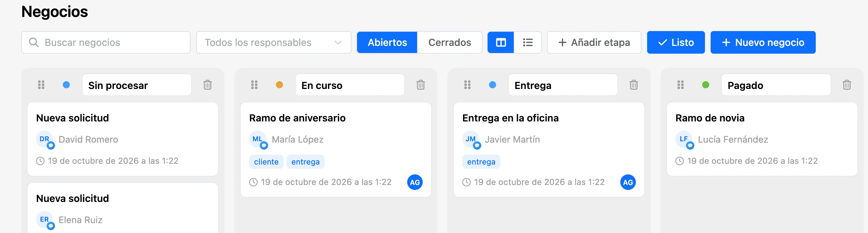The image size is (868, 233).
Task: Switch to kanban board view
Action: click(501, 42)
